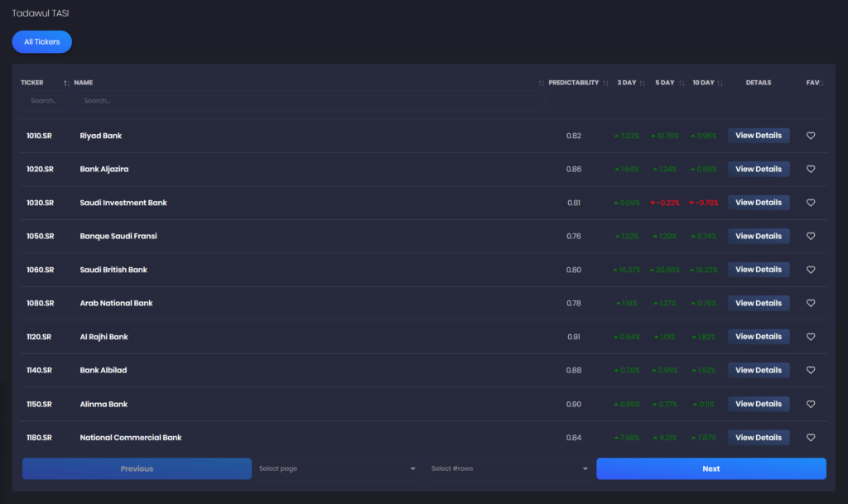The height and width of the screenshot is (504, 848).
Task: Sort by 3 Day column arrows
Action: (642, 84)
